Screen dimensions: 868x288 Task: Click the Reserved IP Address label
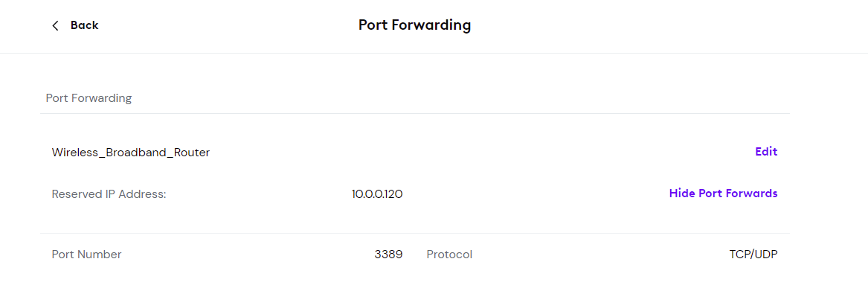click(109, 194)
